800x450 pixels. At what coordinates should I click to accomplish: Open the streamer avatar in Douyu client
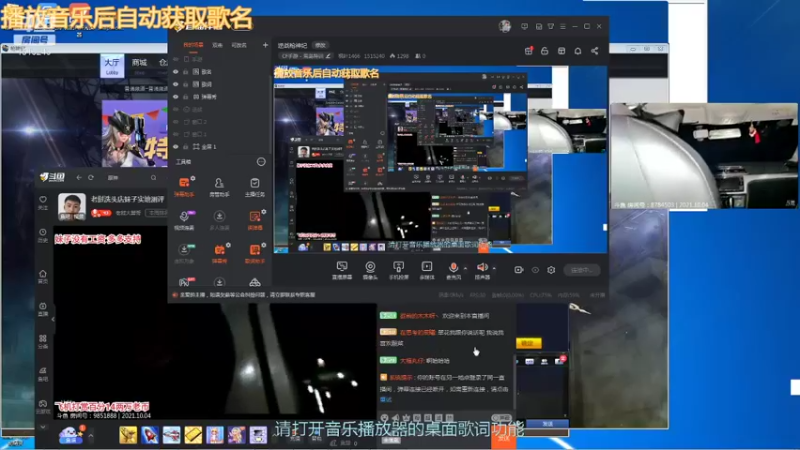(x=71, y=206)
